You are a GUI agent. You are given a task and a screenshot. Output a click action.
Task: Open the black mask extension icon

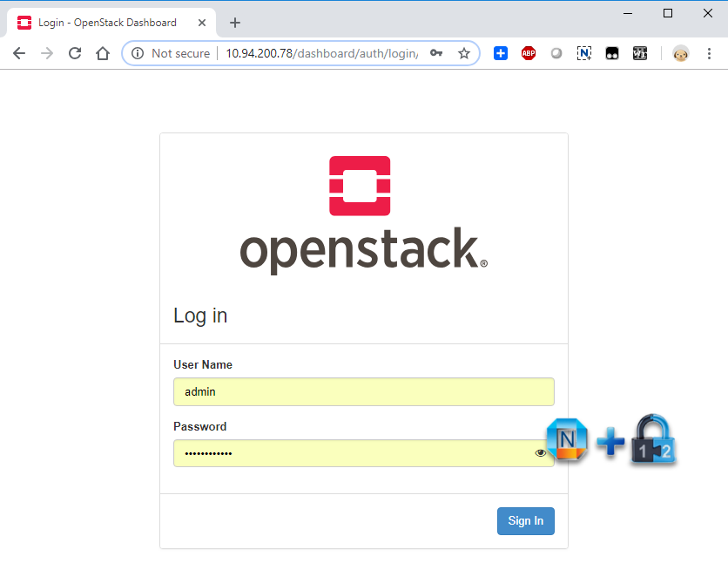point(612,53)
